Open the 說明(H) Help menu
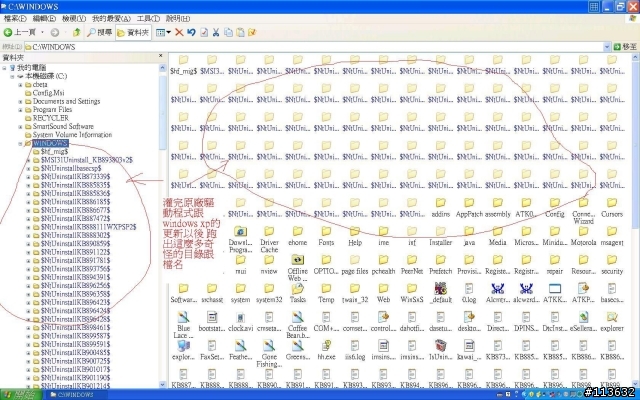640x400 pixels. pos(178,18)
